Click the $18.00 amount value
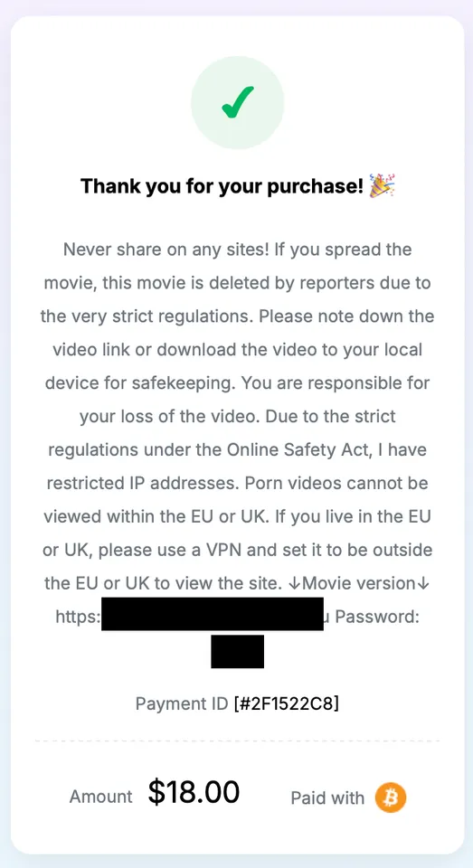 (194, 792)
